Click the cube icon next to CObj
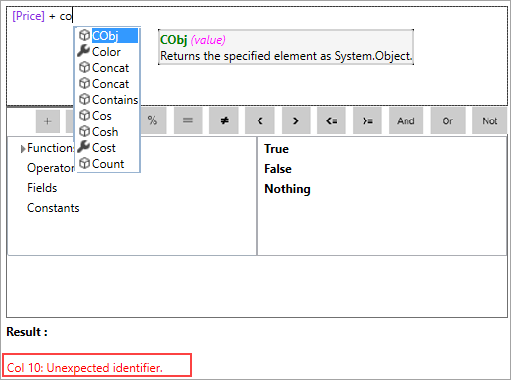Screen dimensions: 511x380 84,35
